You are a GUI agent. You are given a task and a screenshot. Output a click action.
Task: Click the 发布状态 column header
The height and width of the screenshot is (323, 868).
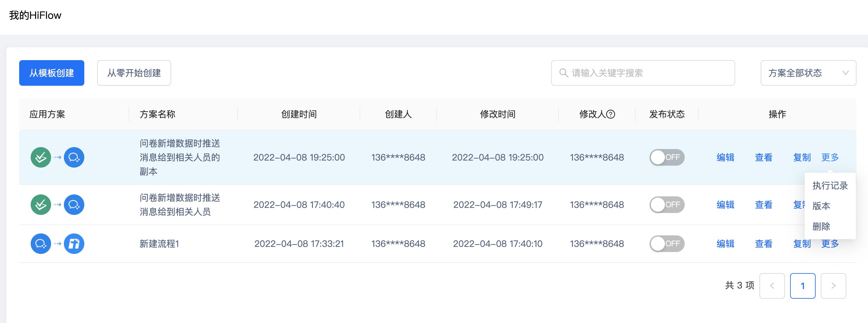(x=667, y=114)
